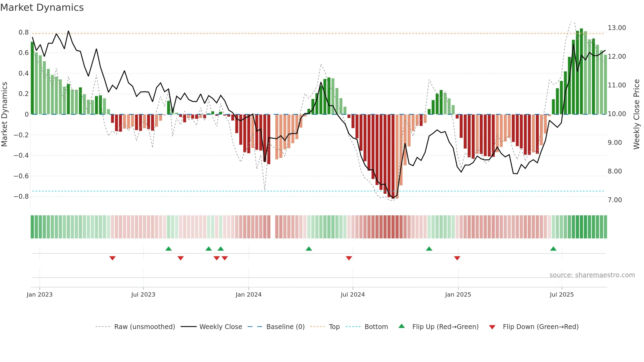Toggle Baseline (0) legend entry

coord(286,327)
